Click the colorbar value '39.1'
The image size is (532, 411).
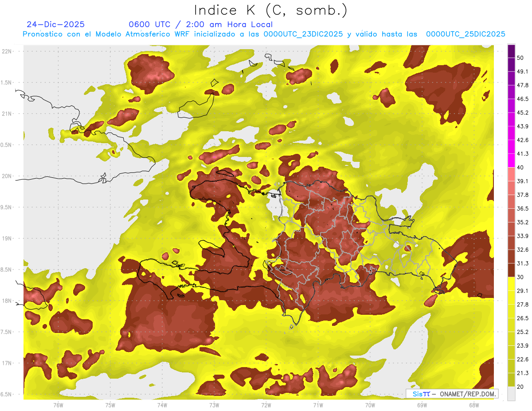(x=523, y=181)
